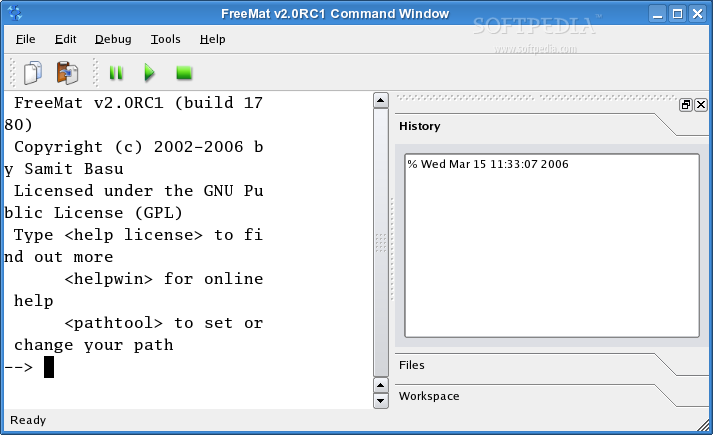This screenshot has height=435, width=713.
Task: Close the FreeMat Command Window
Action: pyautogui.click(x=697, y=14)
